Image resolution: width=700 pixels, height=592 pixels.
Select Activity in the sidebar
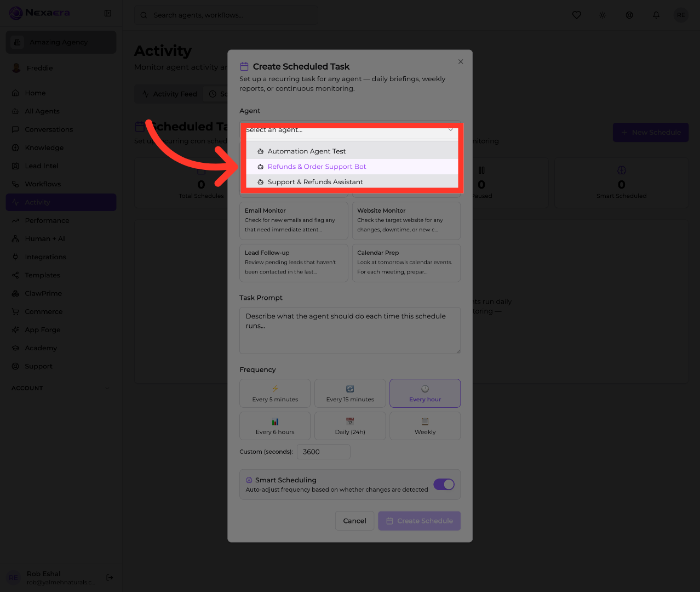coord(61,202)
